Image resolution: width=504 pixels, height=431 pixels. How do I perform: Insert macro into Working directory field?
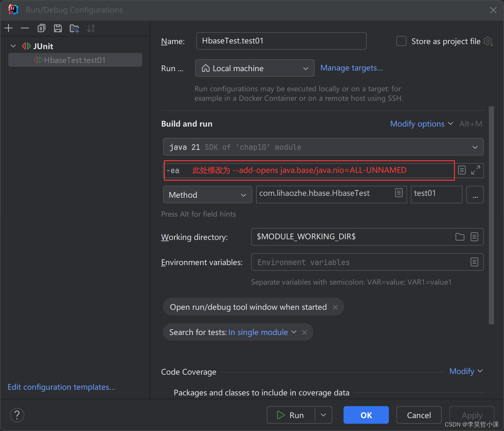click(474, 237)
